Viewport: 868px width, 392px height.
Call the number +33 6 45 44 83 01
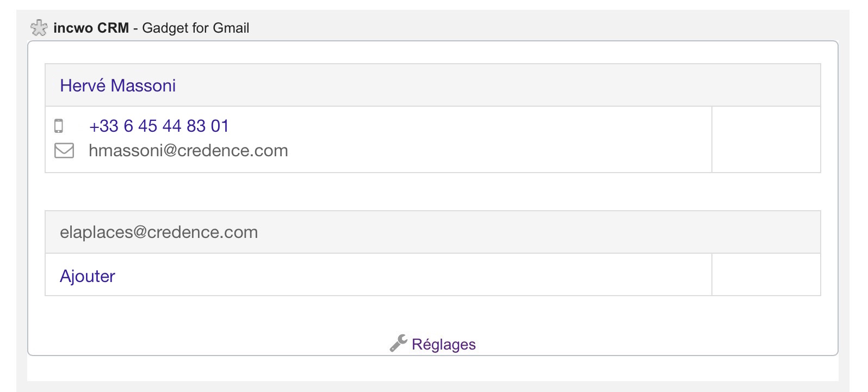159,126
